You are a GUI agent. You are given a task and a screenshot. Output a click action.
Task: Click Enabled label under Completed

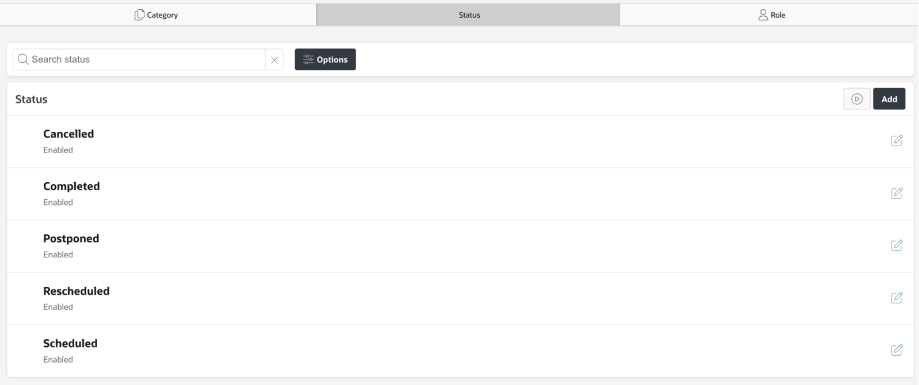click(x=58, y=202)
